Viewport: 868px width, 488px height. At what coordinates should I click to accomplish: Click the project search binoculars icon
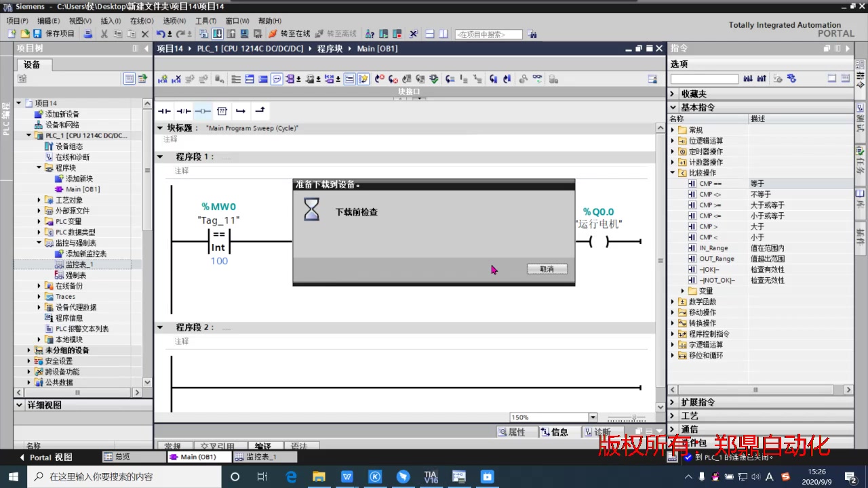coord(532,34)
